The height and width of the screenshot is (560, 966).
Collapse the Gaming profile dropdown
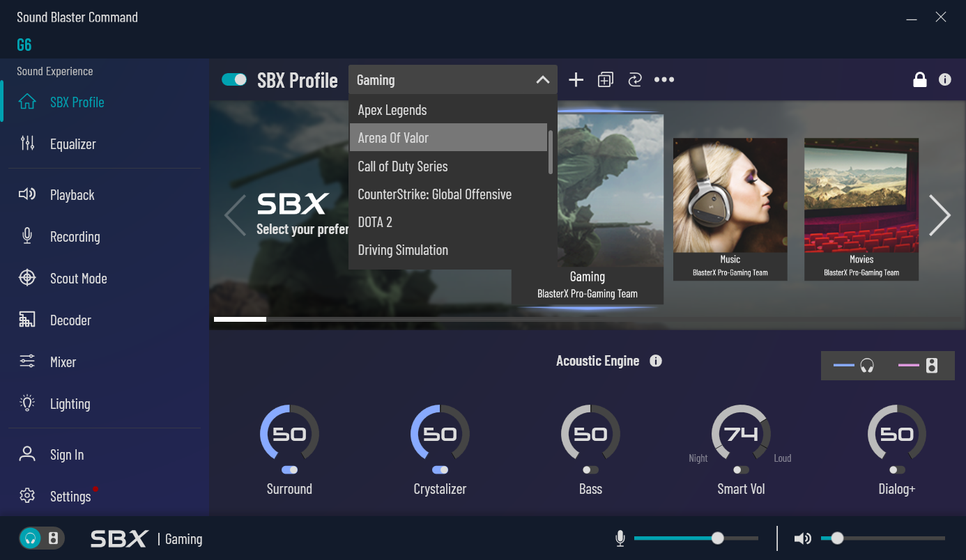point(542,80)
